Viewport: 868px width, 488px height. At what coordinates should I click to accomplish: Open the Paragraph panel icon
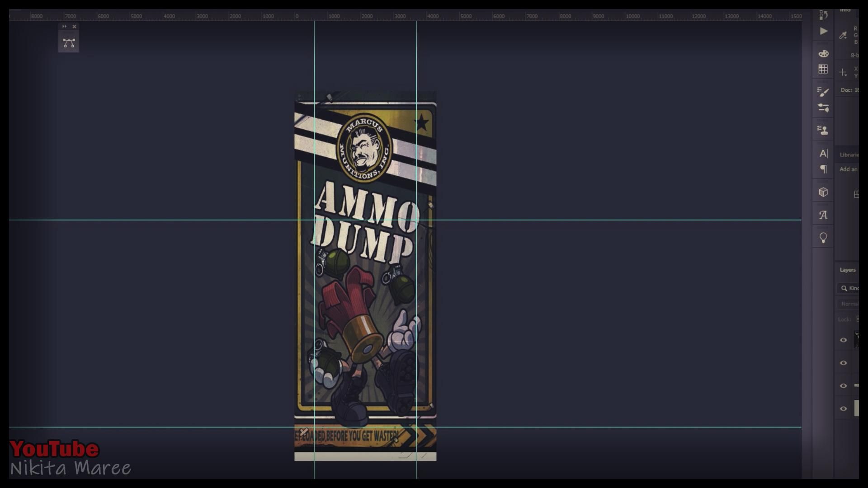pyautogui.click(x=823, y=169)
